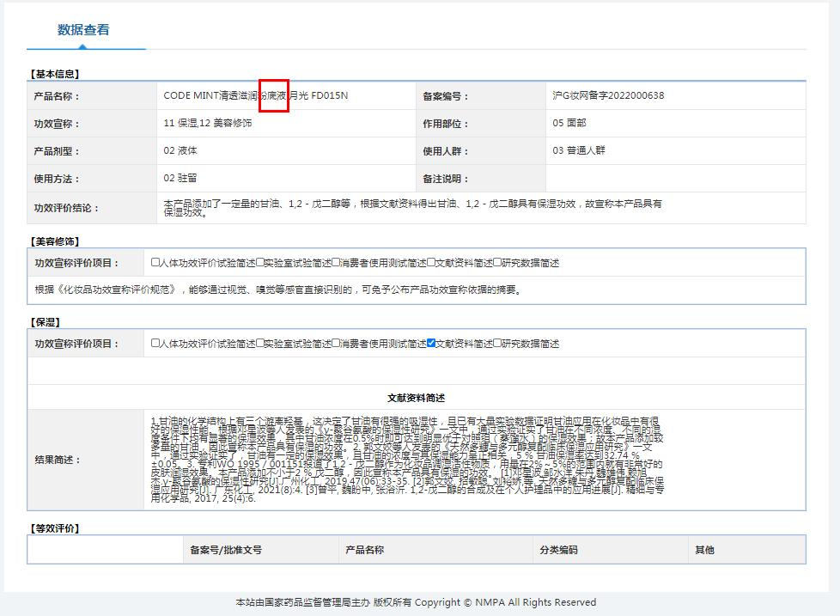Click the 备案编号： label
The width and height of the screenshot is (840, 616).
click(x=446, y=96)
